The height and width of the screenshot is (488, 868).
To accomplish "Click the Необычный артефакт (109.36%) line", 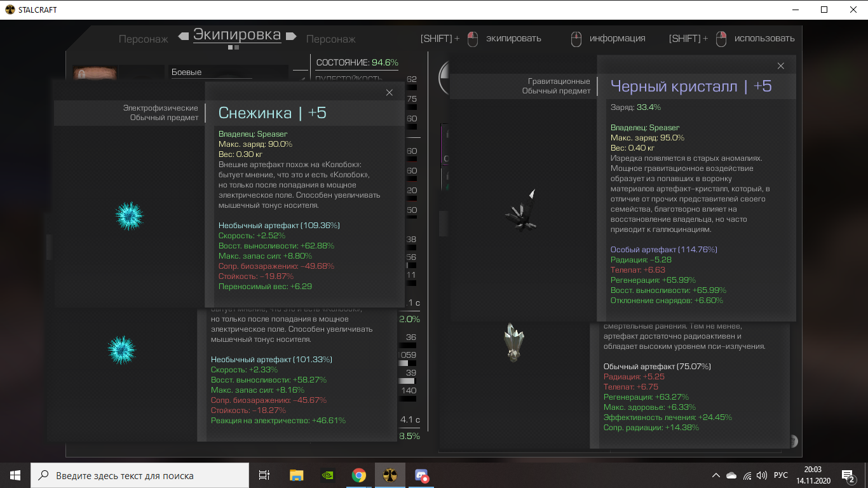I will [279, 226].
